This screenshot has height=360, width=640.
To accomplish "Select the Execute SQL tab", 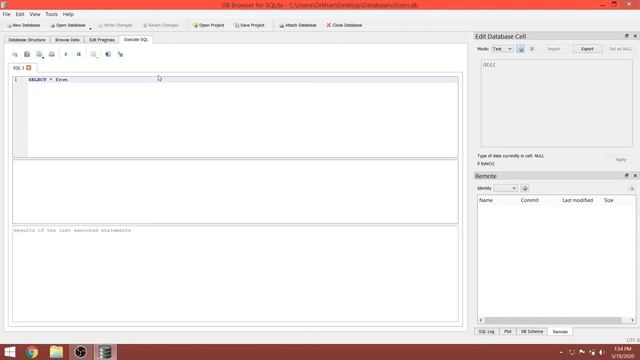I will (x=136, y=40).
